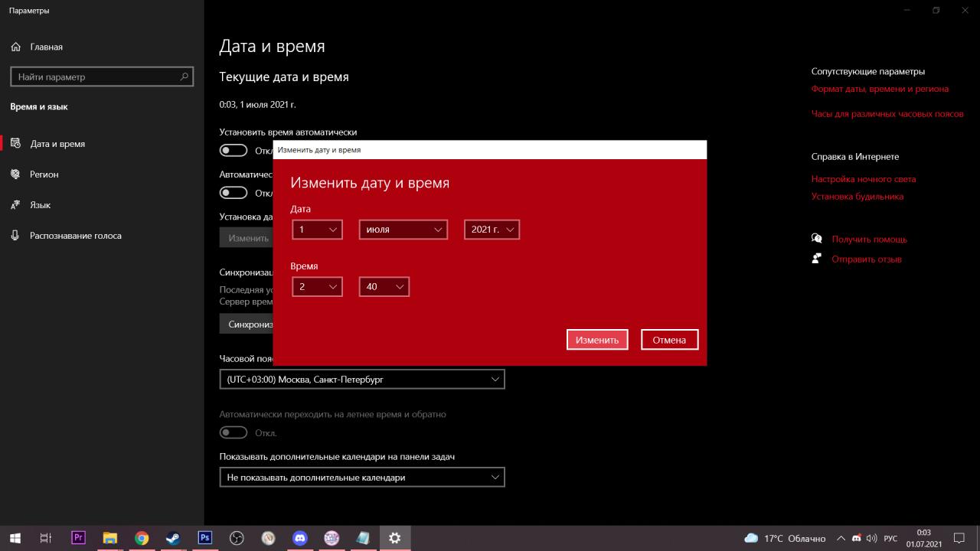This screenshot has height=551, width=980.
Task: Open Установка будильника help link
Action: pos(857,196)
